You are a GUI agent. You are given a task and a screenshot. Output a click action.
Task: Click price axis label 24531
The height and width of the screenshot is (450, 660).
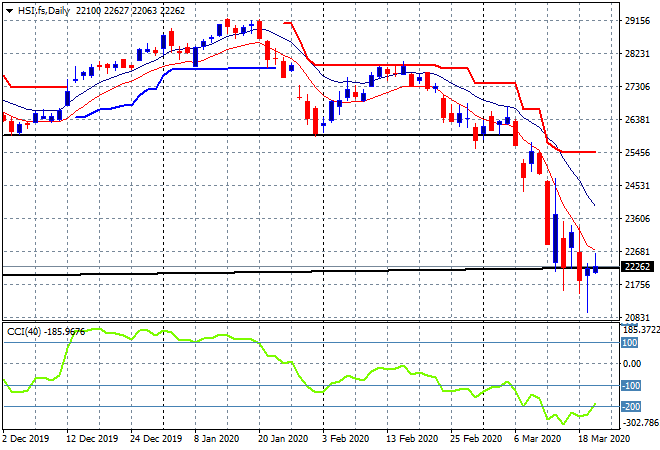click(x=637, y=186)
